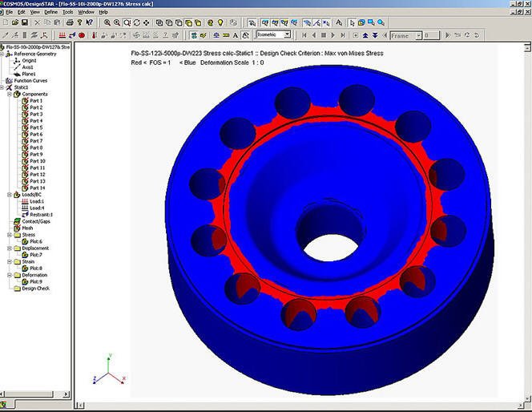Click the first Zoom In magnifier icon
This screenshot has height=412, width=532.
107,22
